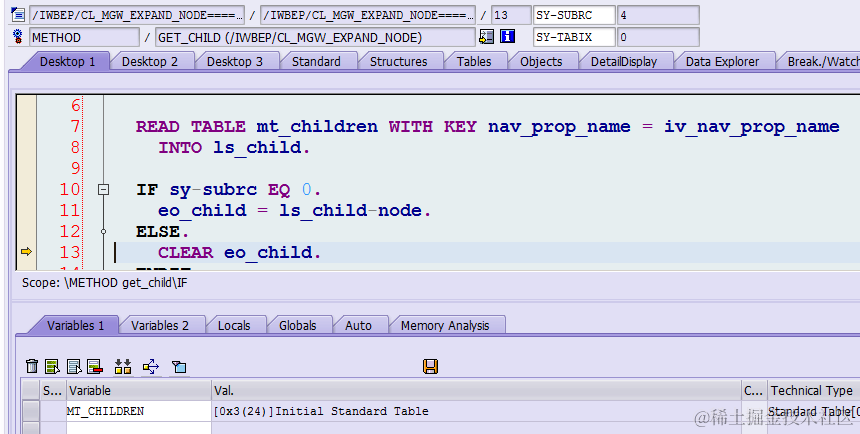This screenshot has height=434, width=860.
Task: Click the SY-SUBRC value 4
Action: point(658,15)
